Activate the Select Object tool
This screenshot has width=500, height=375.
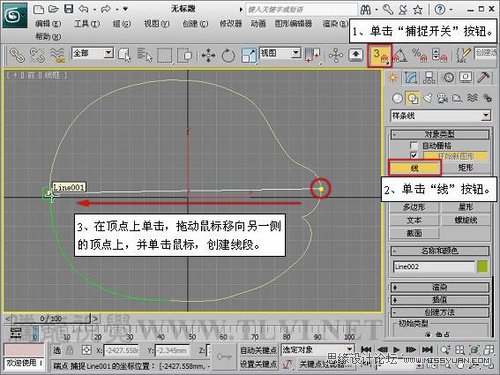(x=125, y=55)
